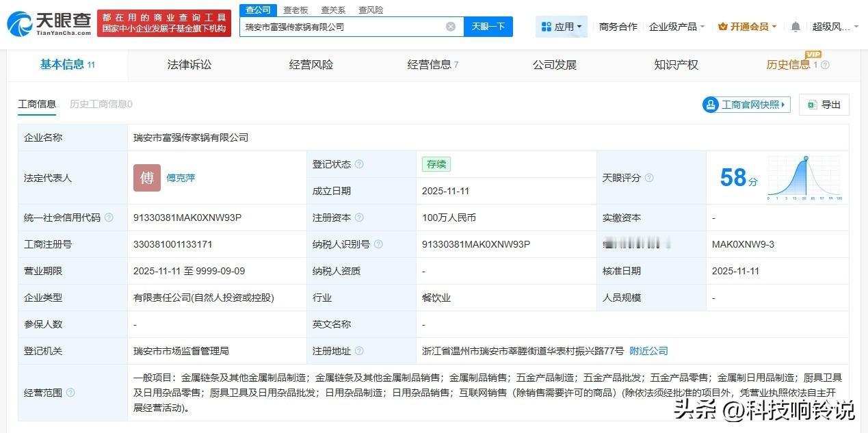Click 100万人民币 registered capital value
The image size is (868, 433).
click(x=449, y=218)
